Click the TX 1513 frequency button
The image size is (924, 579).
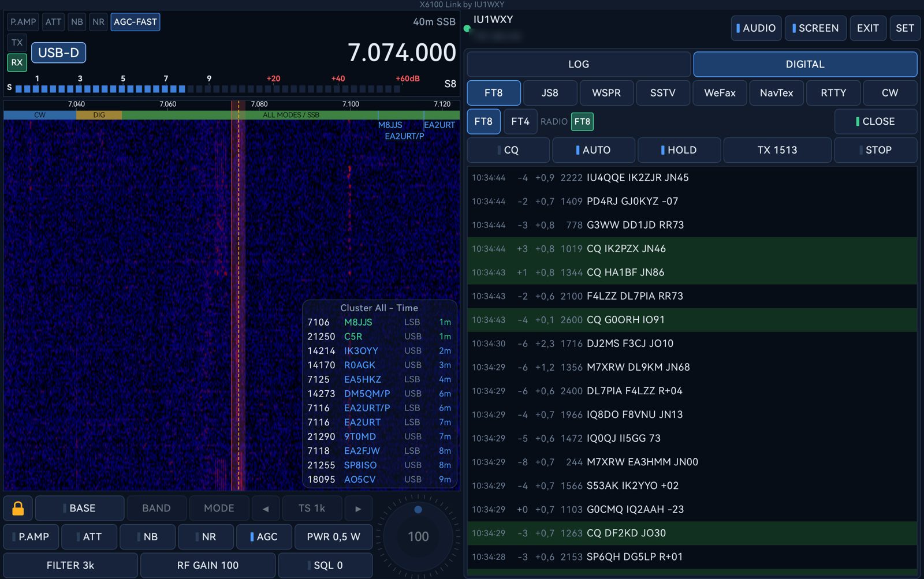click(777, 150)
